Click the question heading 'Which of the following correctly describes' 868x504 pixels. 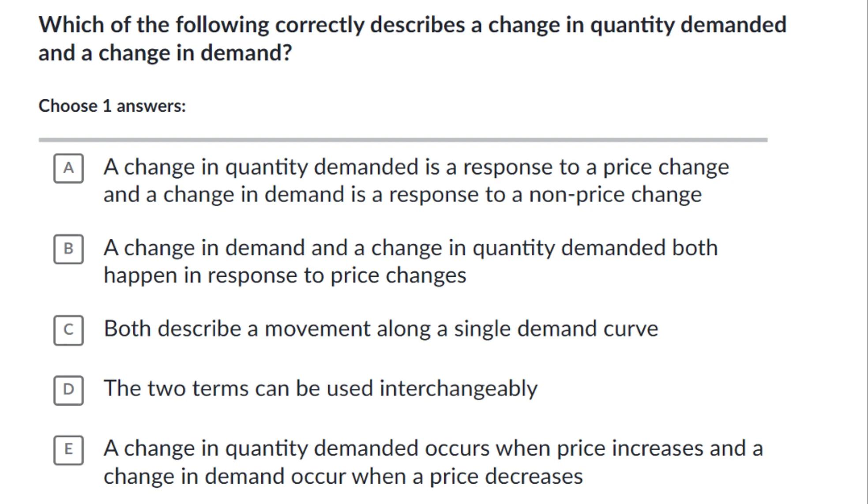pyautogui.click(x=412, y=25)
